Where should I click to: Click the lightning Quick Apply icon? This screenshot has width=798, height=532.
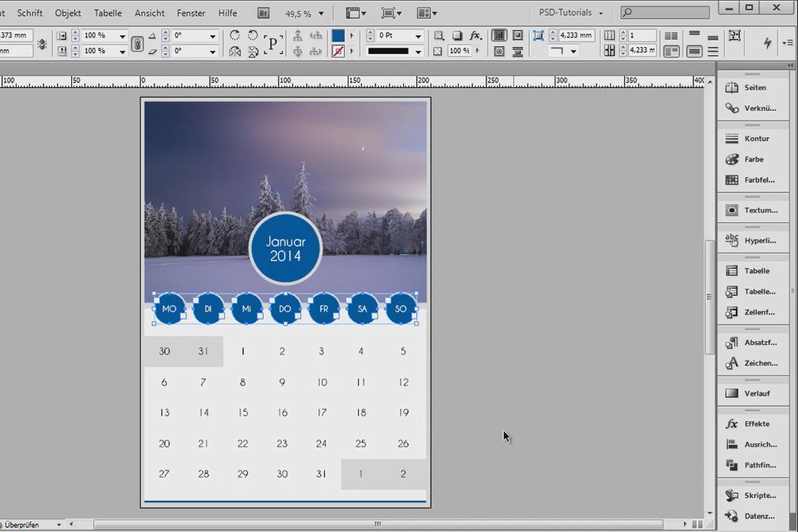[x=768, y=43]
